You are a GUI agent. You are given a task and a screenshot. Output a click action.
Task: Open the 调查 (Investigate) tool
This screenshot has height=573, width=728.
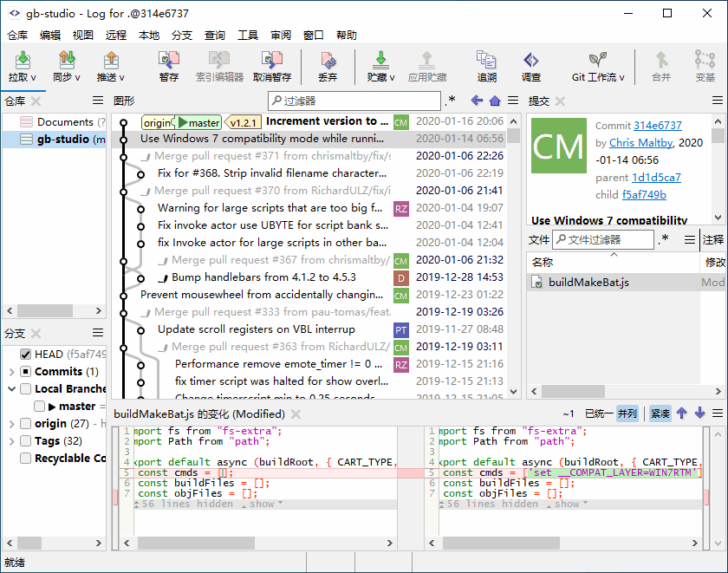click(x=531, y=60)
